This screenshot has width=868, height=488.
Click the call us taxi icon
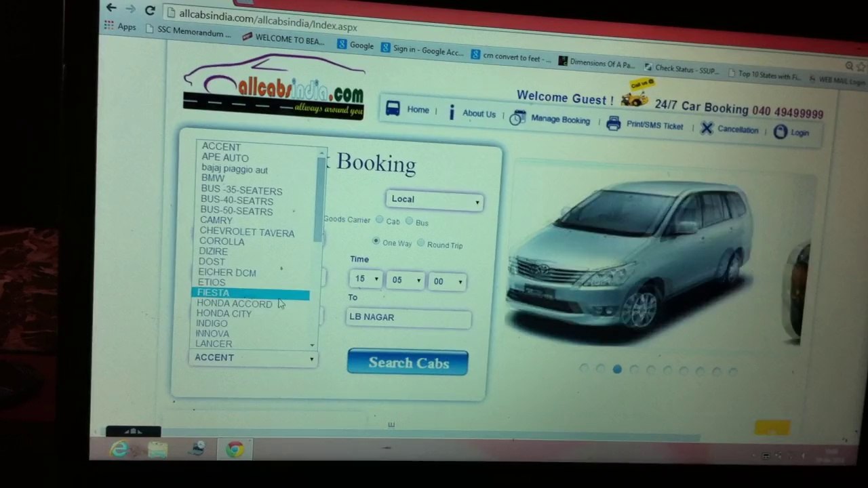pyautogui.click(x=636, y=94)
